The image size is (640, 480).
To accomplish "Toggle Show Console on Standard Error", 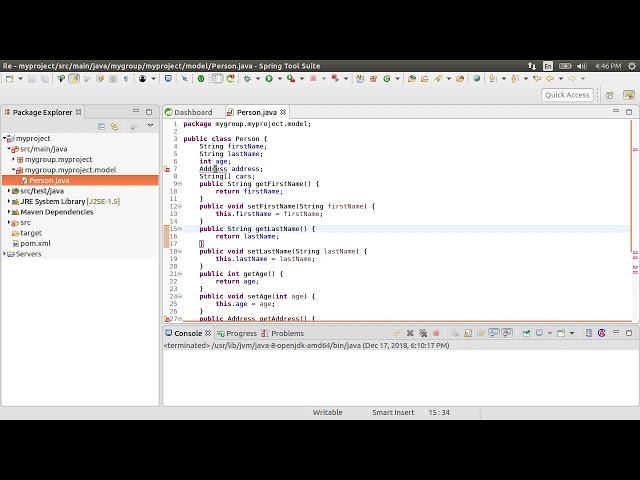I will coord(507,333).
